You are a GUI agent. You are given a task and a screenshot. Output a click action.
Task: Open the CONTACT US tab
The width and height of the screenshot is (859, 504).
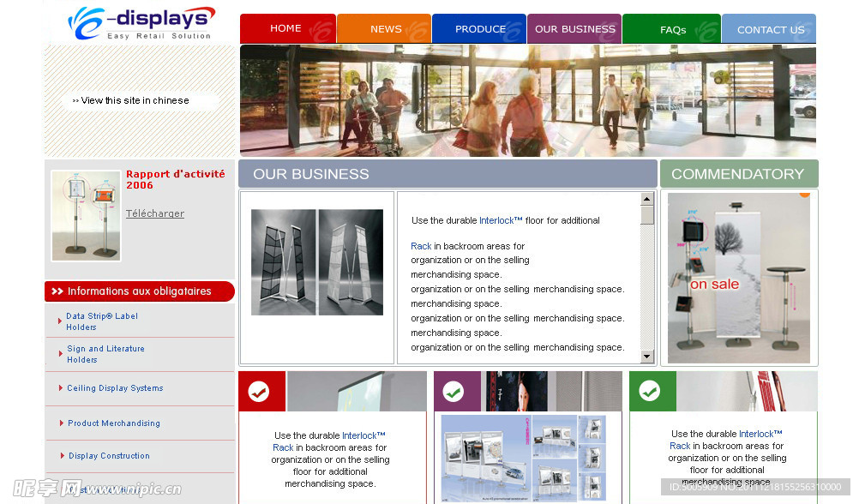coord(769,28)
